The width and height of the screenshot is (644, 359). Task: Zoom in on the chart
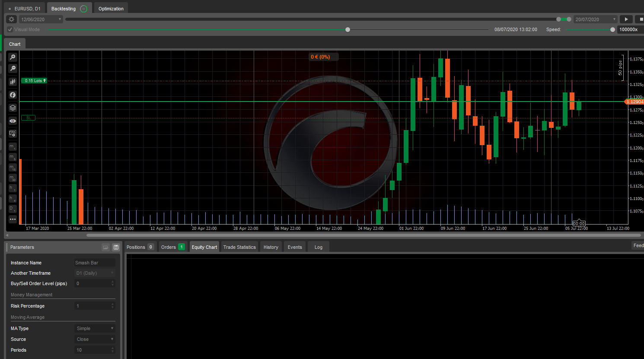[x=13, y=57]
